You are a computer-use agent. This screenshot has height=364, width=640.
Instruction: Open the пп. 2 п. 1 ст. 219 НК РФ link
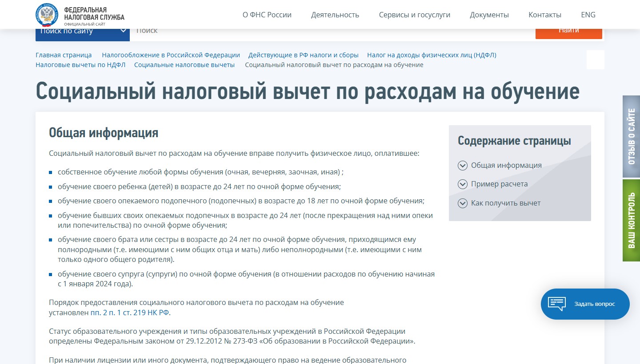[130, 313]
